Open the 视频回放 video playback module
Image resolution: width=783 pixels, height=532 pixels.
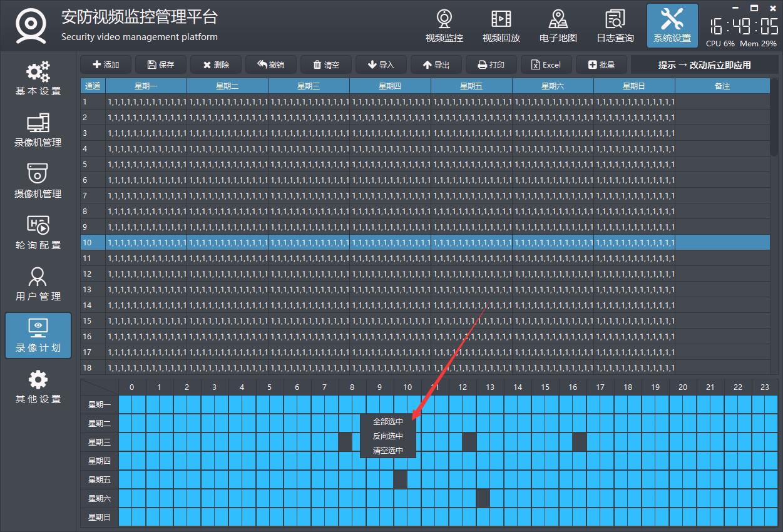[x=501, y=26]
